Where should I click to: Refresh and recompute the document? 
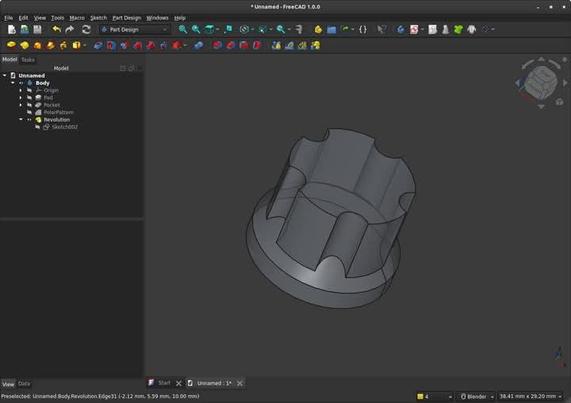(x=86, y=29)
